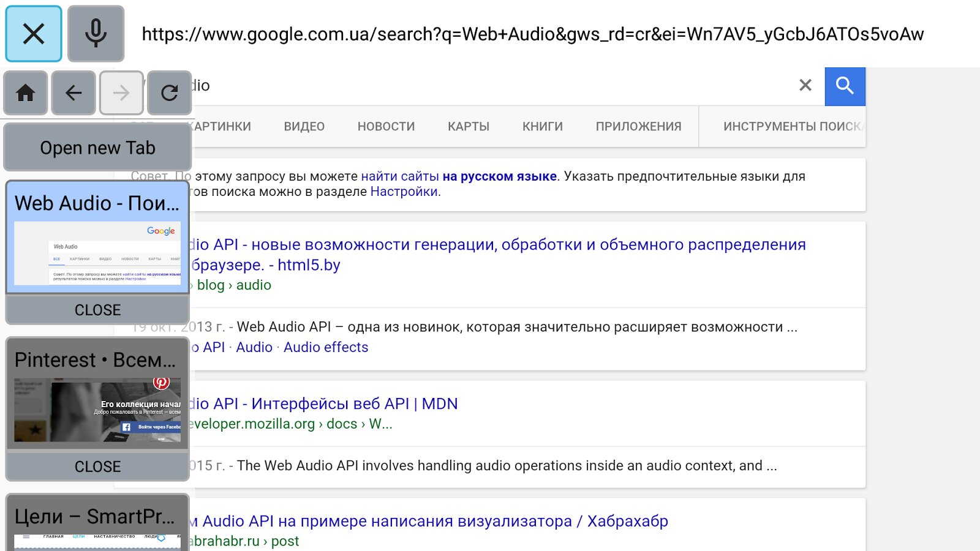Expand ИНСТРУМЕНТЫ ПОИСКА search tools
Screen dimensions: 980x551
[791, 127]
